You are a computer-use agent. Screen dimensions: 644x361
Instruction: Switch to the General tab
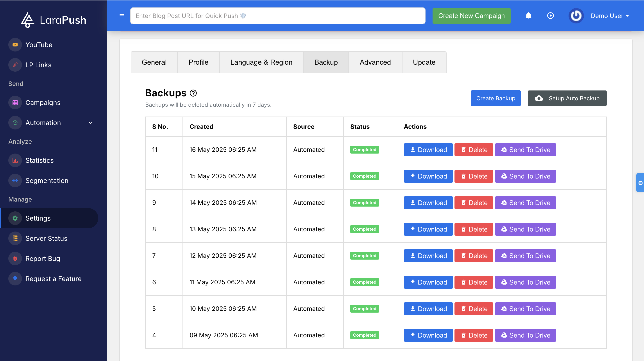pos(154,62)
